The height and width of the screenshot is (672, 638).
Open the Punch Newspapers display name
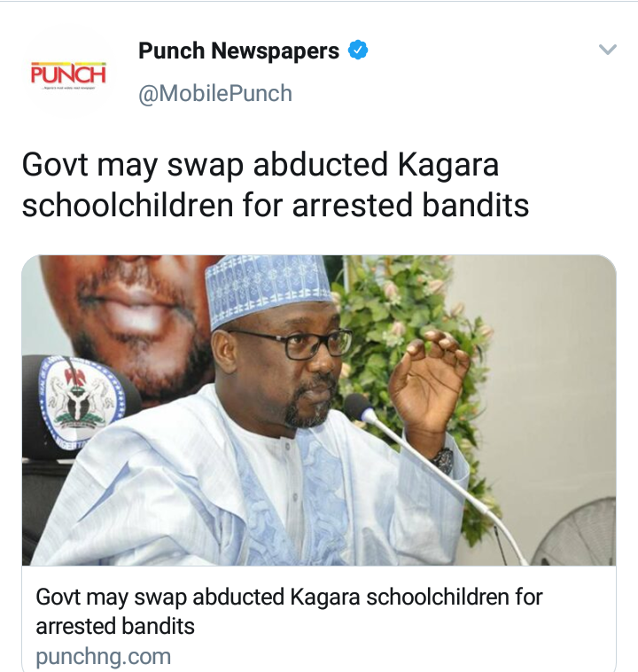pos(238,51)
